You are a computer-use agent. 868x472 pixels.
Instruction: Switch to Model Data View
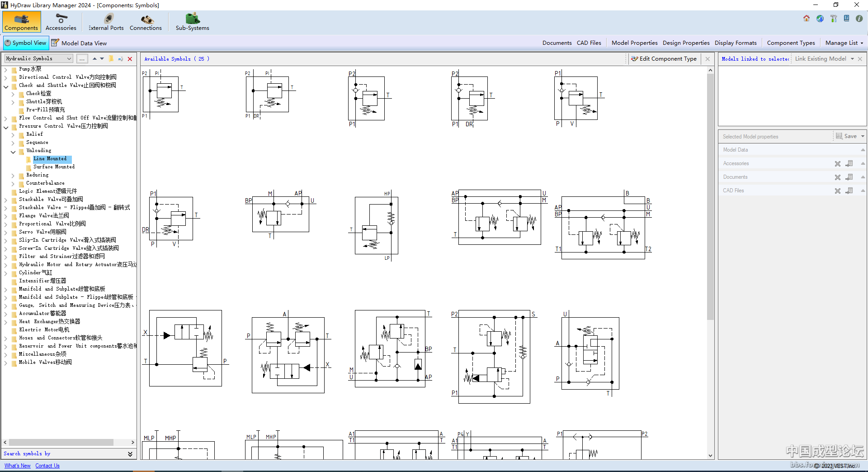click(79, 43)
